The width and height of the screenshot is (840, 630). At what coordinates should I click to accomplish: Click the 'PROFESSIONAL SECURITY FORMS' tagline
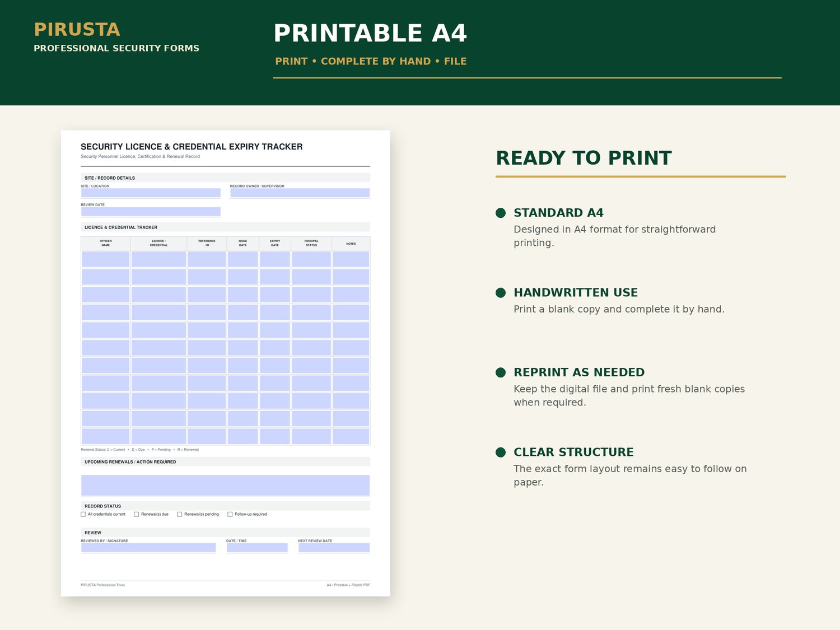(x=116, y=48)
